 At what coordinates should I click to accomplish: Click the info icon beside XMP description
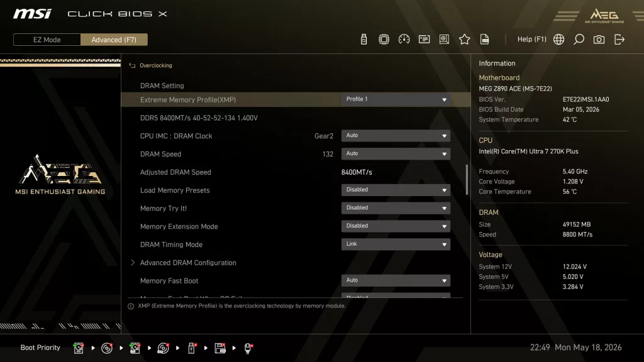coord(131,306)
